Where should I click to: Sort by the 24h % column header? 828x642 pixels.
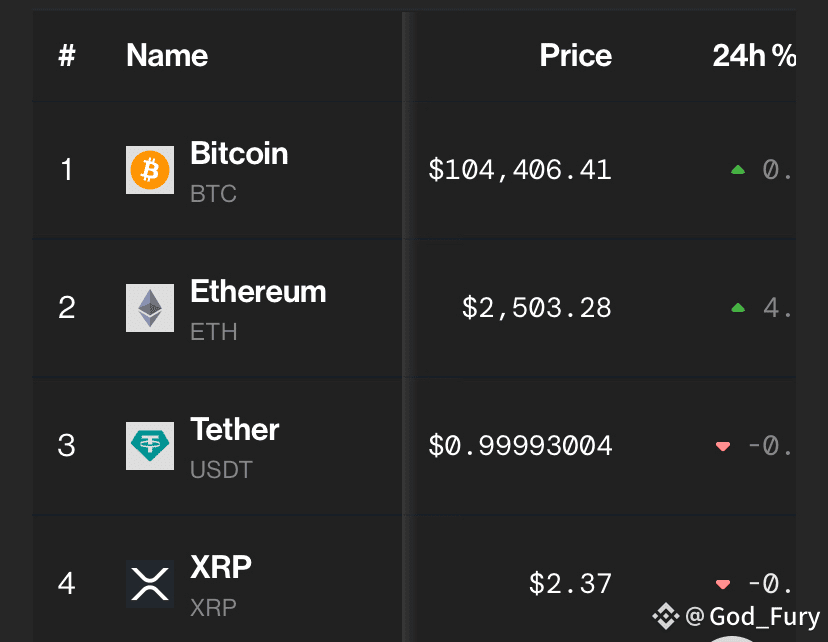pyautogui.click(x=753, y=56)
